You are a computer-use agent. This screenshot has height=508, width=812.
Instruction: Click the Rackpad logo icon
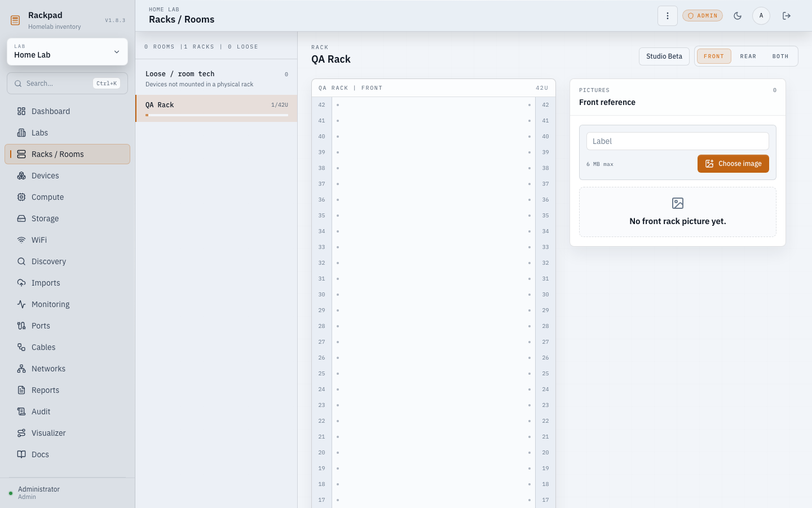click(15, 20)
